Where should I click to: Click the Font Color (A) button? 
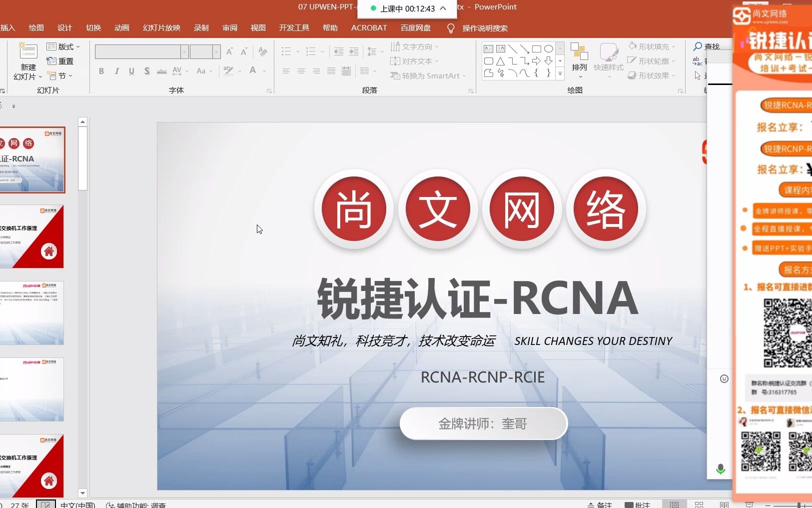click(x=253, y=70)
